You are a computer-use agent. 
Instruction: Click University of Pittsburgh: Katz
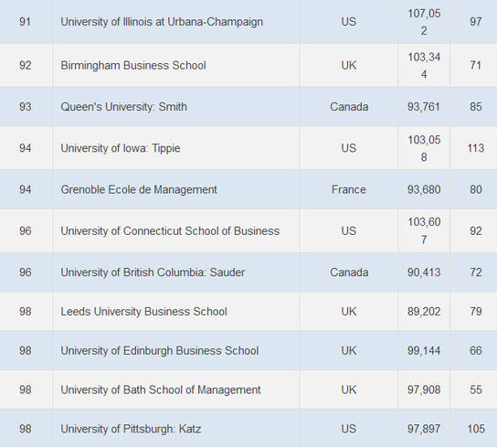point(131,429)
